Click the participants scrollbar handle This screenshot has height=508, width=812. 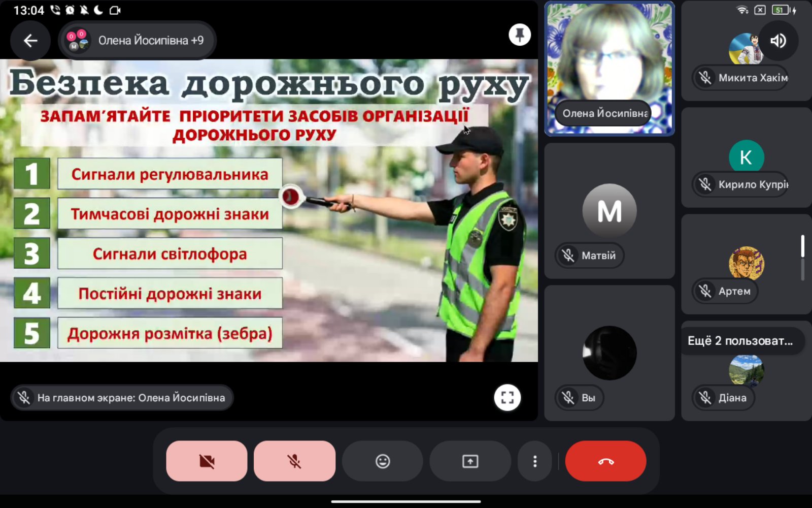pos(802,246)
